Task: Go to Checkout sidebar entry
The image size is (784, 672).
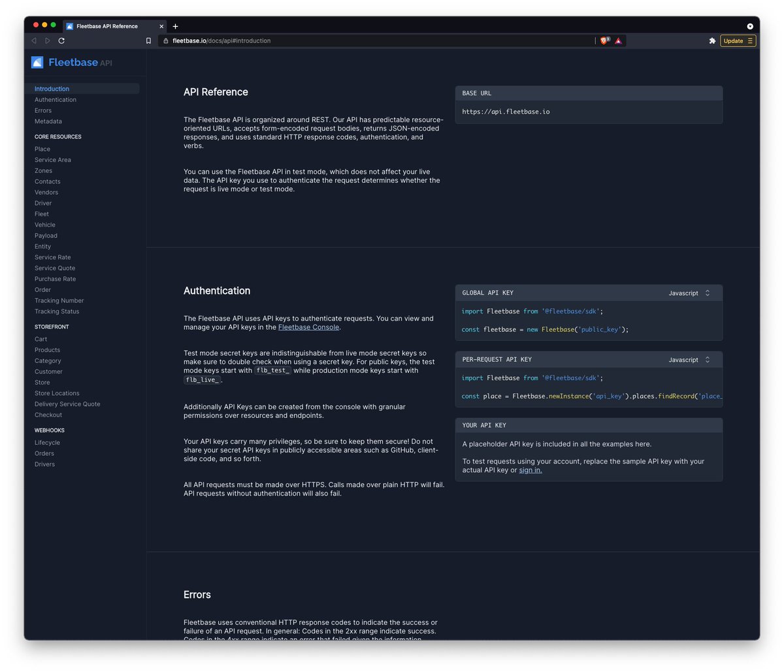Action: (x=48, y=415)
